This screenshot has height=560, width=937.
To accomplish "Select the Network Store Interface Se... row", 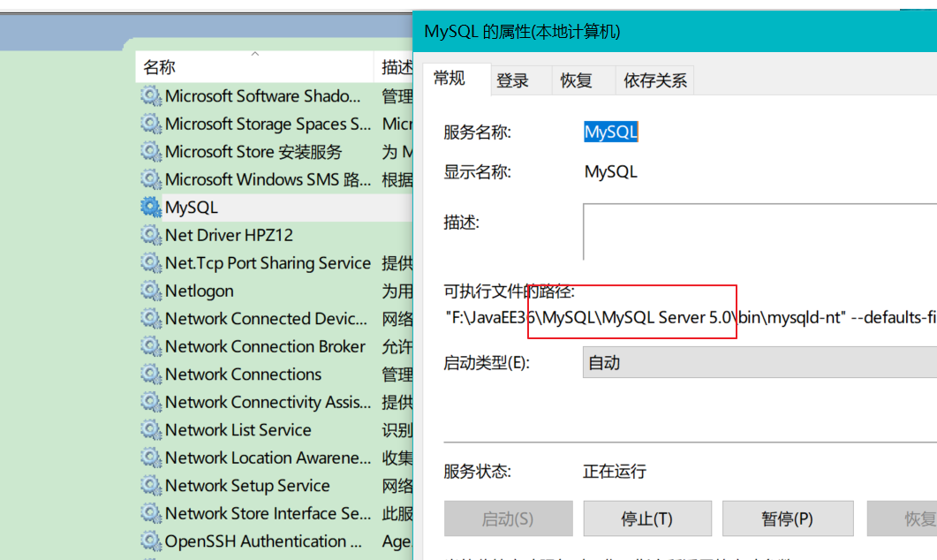I will (275, 513).
